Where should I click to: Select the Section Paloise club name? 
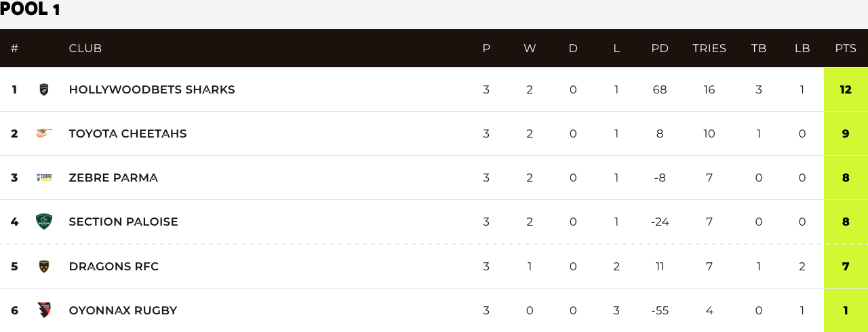click(123, 222)
